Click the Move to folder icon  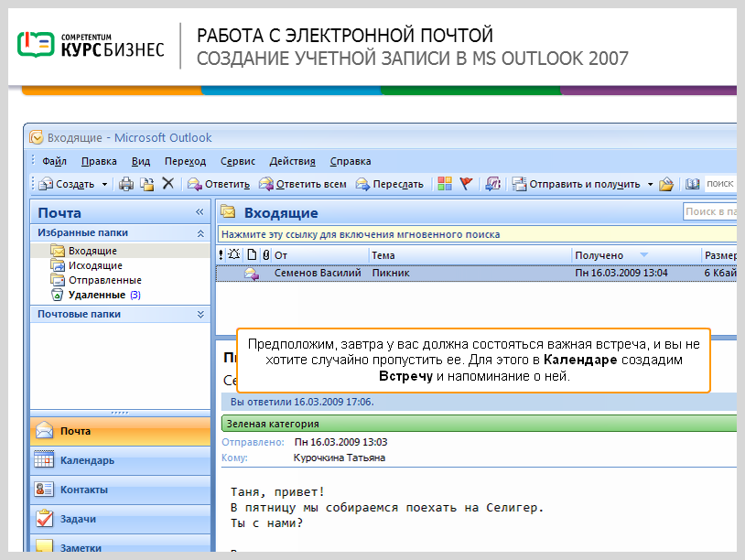[x=147, y=184]
